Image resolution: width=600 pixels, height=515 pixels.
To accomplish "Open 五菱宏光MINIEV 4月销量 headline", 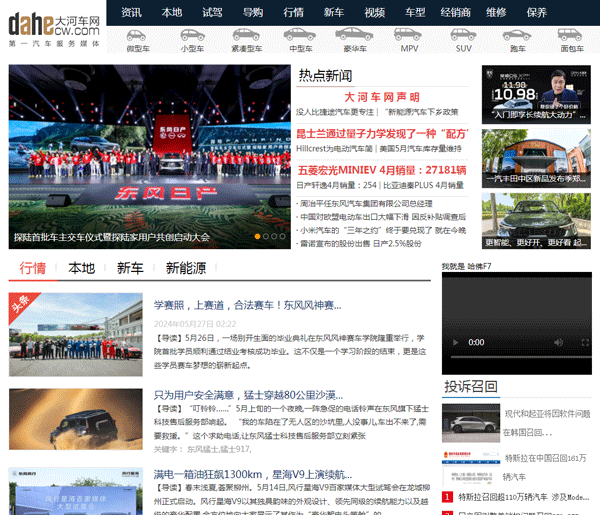I will coord(382,170).
